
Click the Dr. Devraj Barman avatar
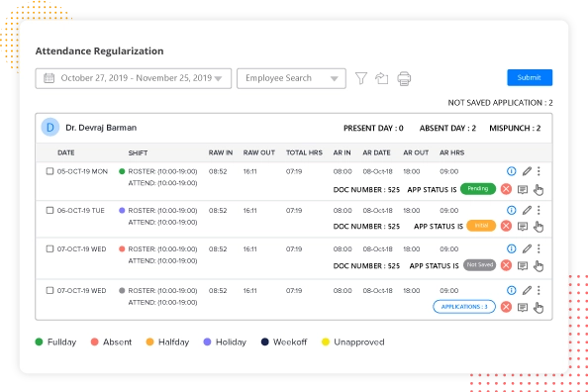coord(50,128)
